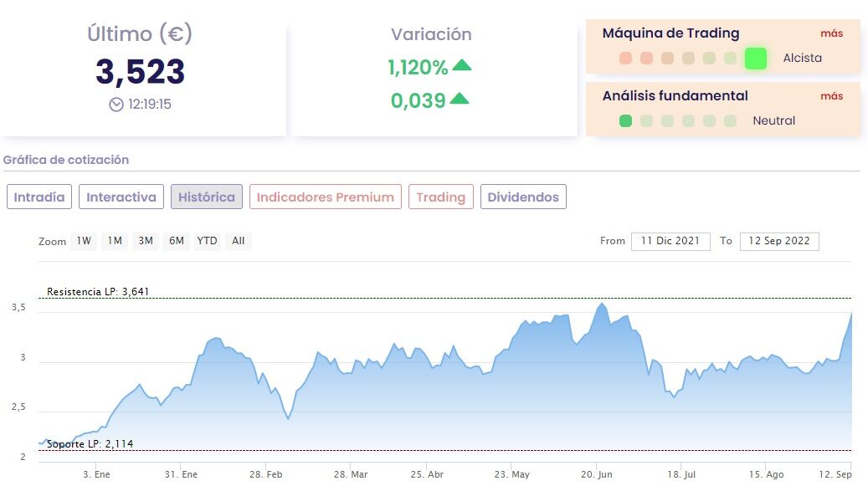Click the bright green Alcista indicator square
Image resolution: width=868 pixels, height=486 pixels.
755,59
